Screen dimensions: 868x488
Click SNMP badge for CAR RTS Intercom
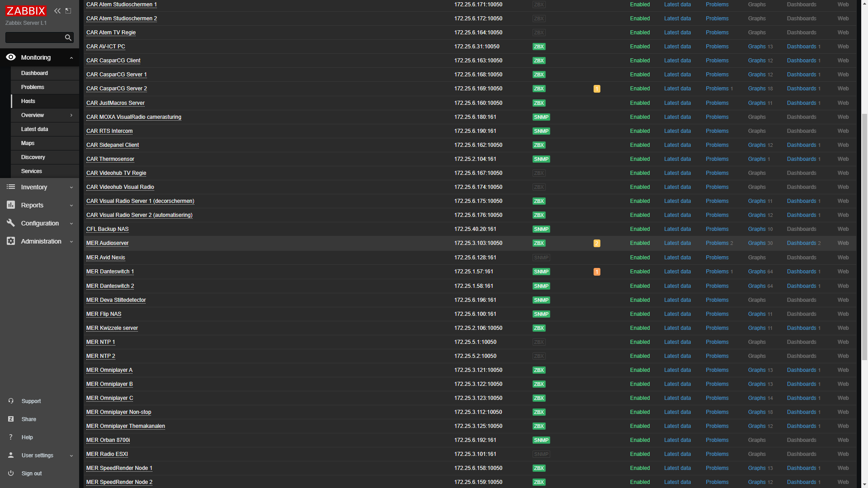point(541,131)
